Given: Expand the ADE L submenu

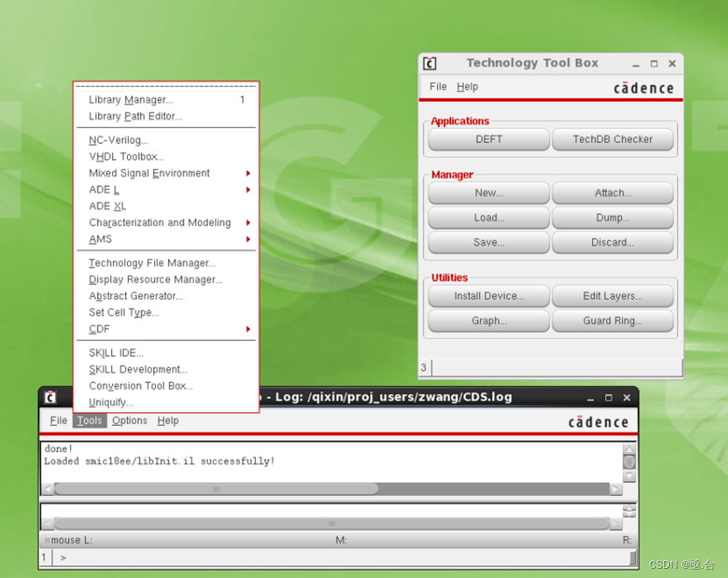Looking at the screenshot, I should [166, 189].
